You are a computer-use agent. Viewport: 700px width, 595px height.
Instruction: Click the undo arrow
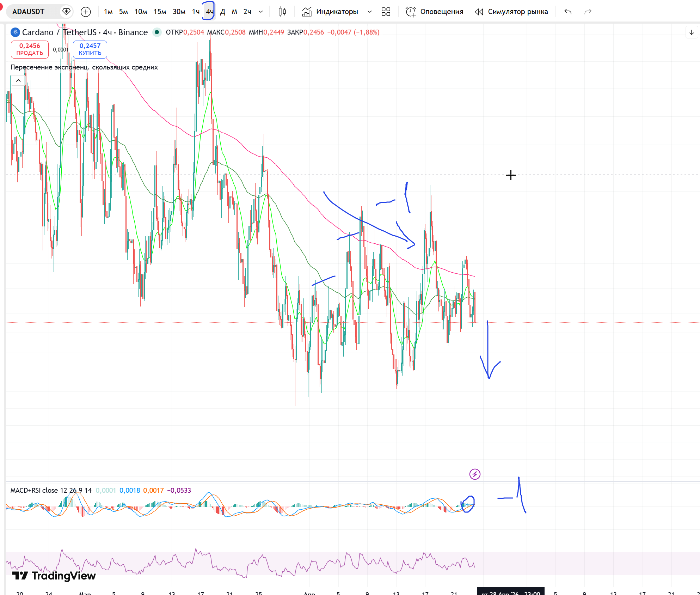(568, 12)
